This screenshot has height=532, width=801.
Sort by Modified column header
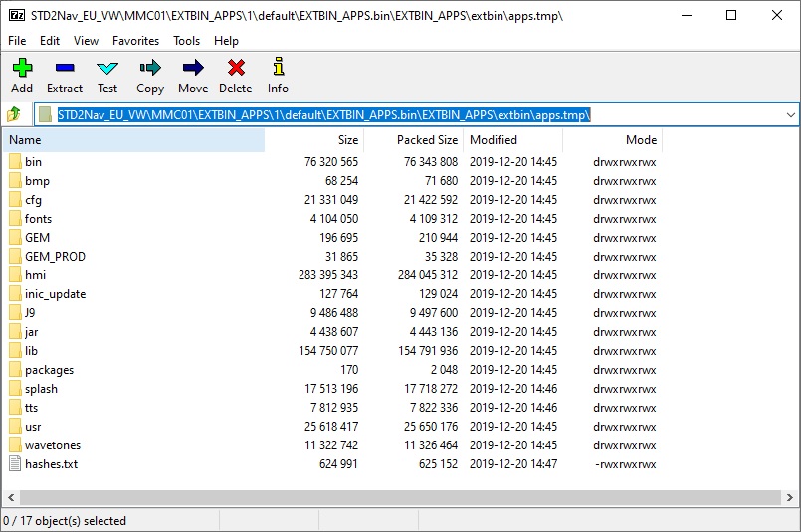pos(493,140)
